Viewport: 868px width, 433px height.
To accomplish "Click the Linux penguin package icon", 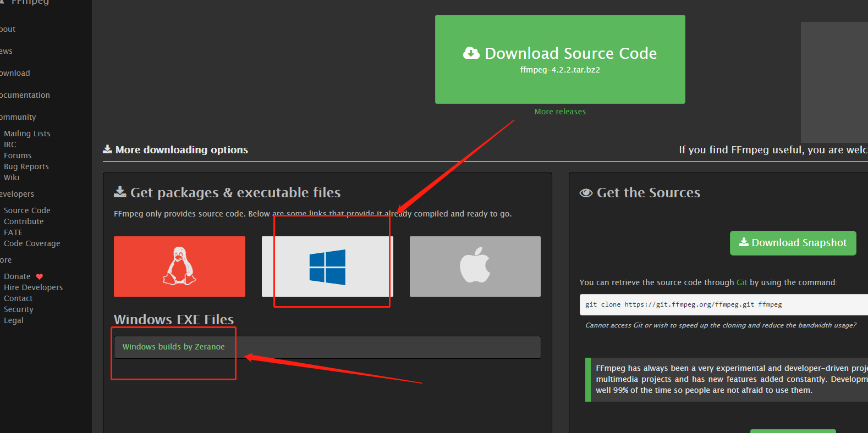I will 179,267.
